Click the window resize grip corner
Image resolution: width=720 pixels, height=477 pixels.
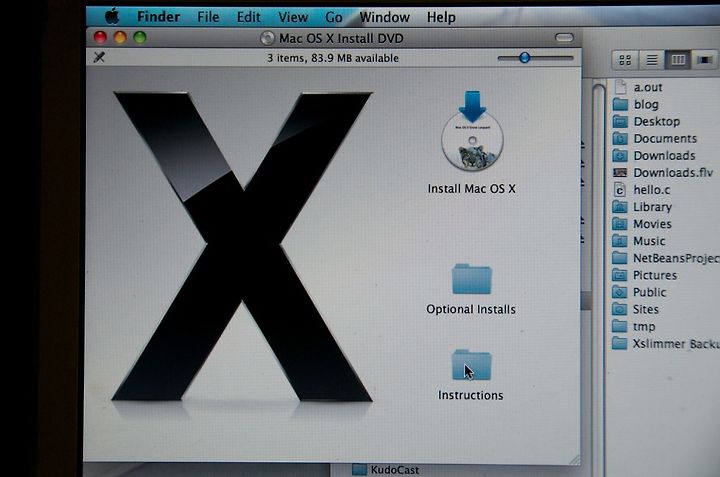pyautogui.click(x=574, y=459)
